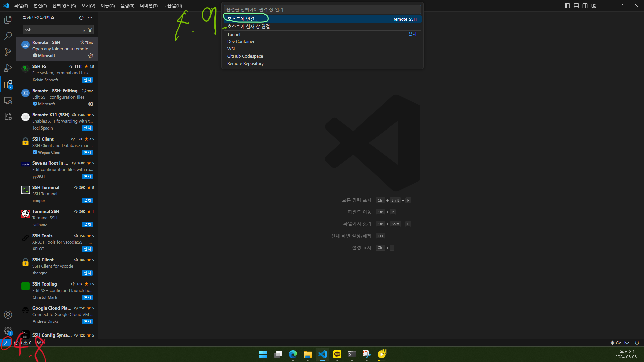Open the Source Control view
This screenshot has height=362, width=644.
click(x=8, y=52)
